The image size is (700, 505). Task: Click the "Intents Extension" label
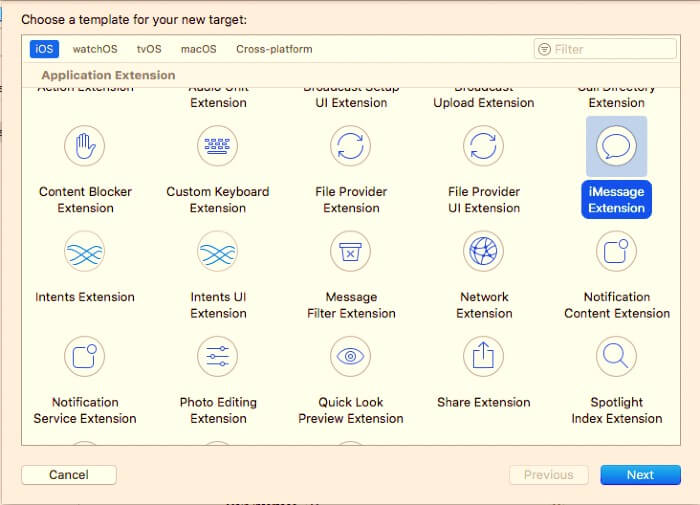point(85,297)
